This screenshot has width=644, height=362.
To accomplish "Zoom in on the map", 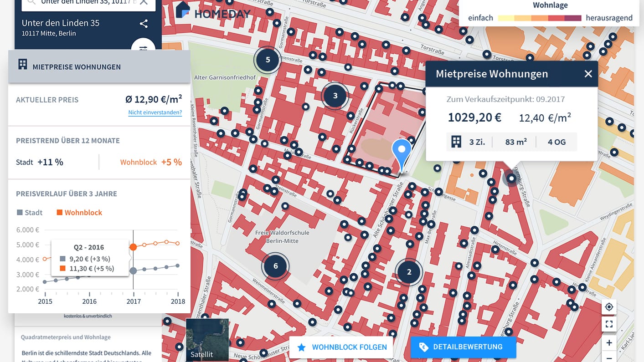I will click(x=609, y=342).
